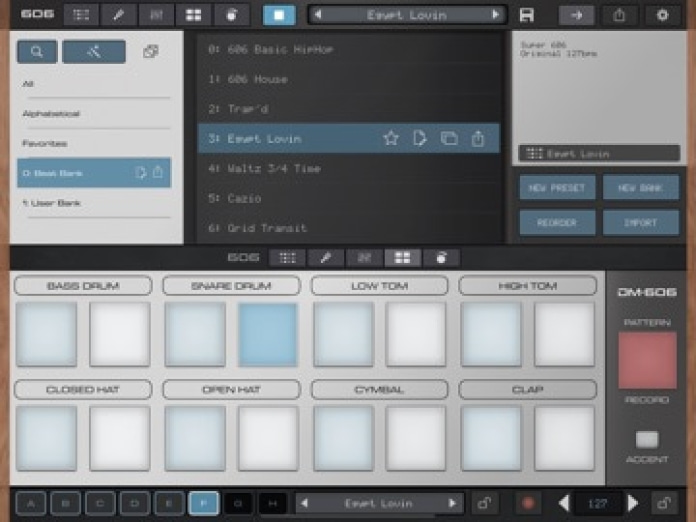Share icon on the Emmet Lovin row
696x522 pixels.
tap(478, 138)
